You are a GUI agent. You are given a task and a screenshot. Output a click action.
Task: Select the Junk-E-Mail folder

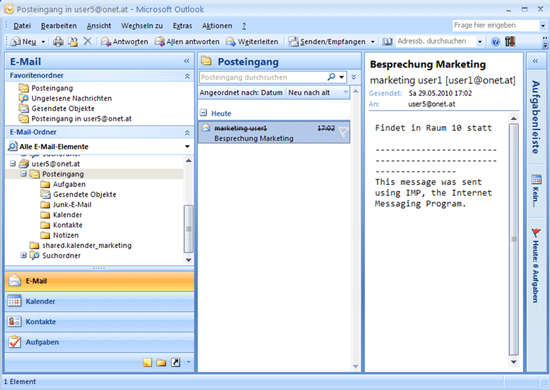(x=72, y=204)
